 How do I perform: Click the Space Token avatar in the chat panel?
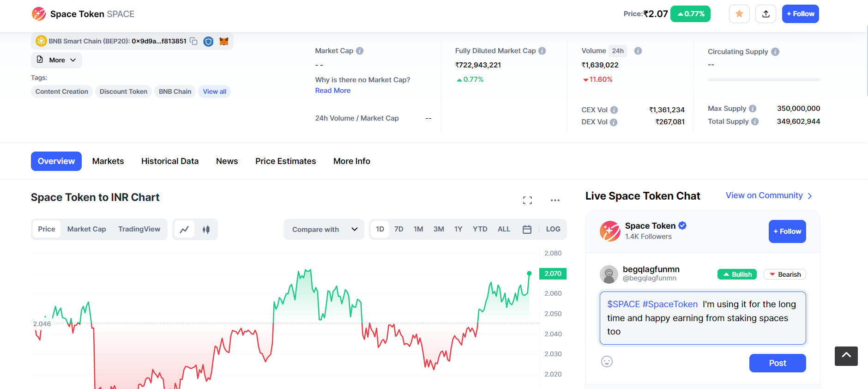610,231
